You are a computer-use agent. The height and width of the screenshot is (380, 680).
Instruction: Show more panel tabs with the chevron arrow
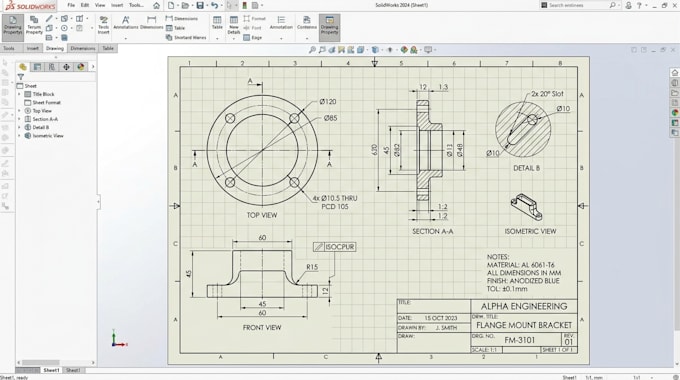tap(93, 67)
